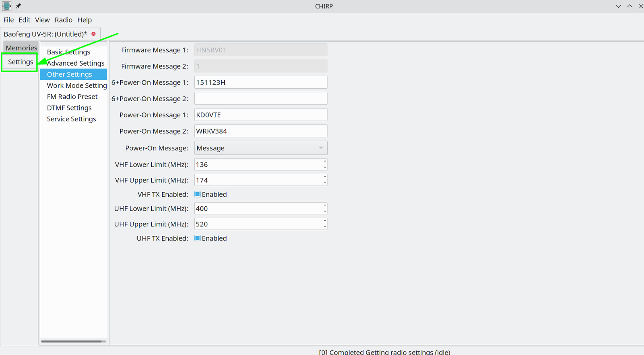Open DTMF Settings category
The height and width of the screenshot is (355, 644).
tap(69, 108)
